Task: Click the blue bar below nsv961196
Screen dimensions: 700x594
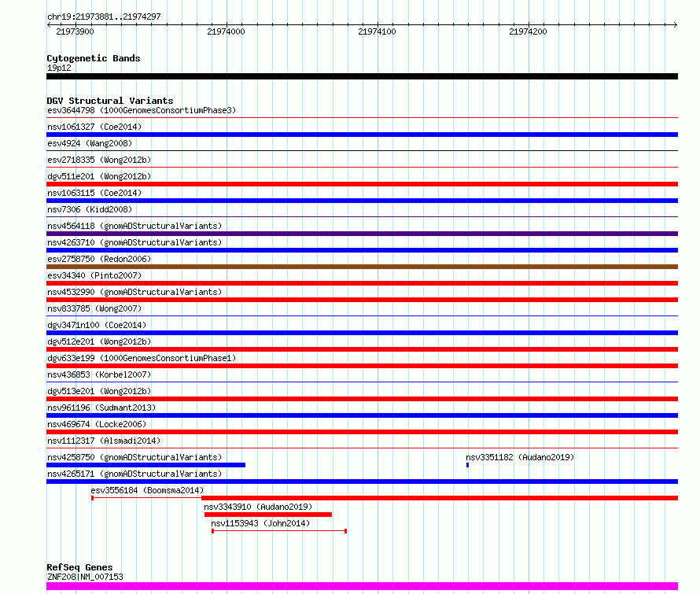Action: click(x=362, y=415)
